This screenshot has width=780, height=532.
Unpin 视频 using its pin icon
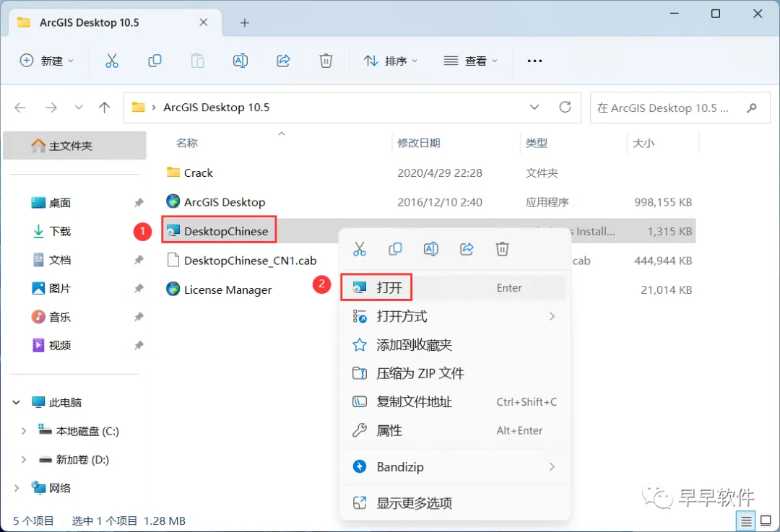click(x=139, y=345)
